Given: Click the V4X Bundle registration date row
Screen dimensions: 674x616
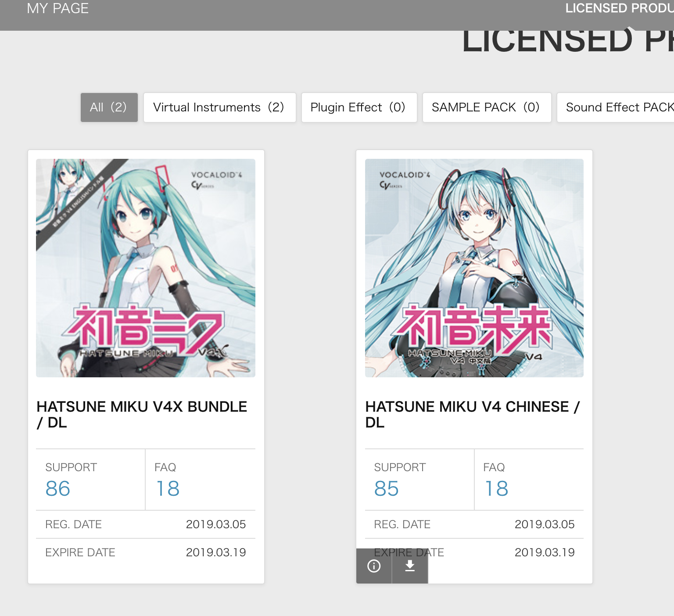Looking at the screenshot, I should coord(146,524).
